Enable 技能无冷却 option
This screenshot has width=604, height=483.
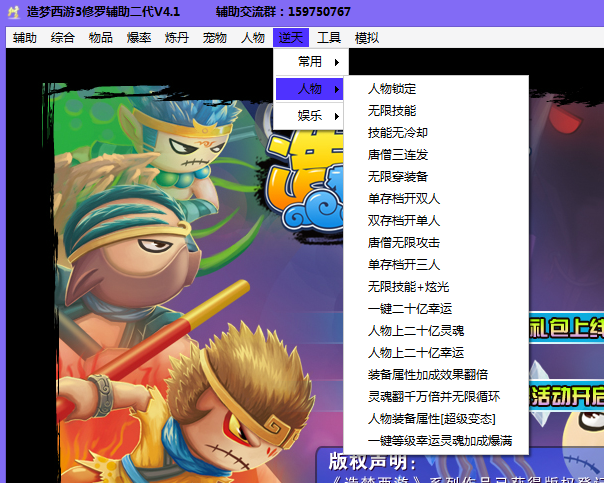point(398,133)
